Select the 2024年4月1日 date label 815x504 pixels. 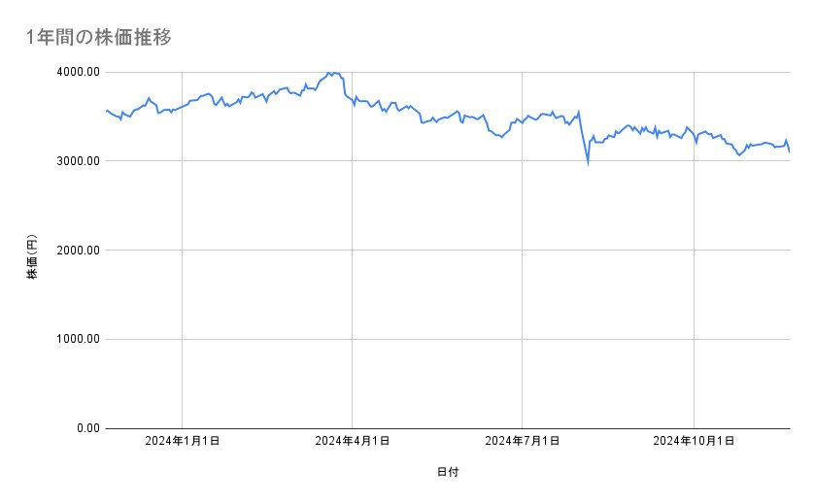click(352, 441)
